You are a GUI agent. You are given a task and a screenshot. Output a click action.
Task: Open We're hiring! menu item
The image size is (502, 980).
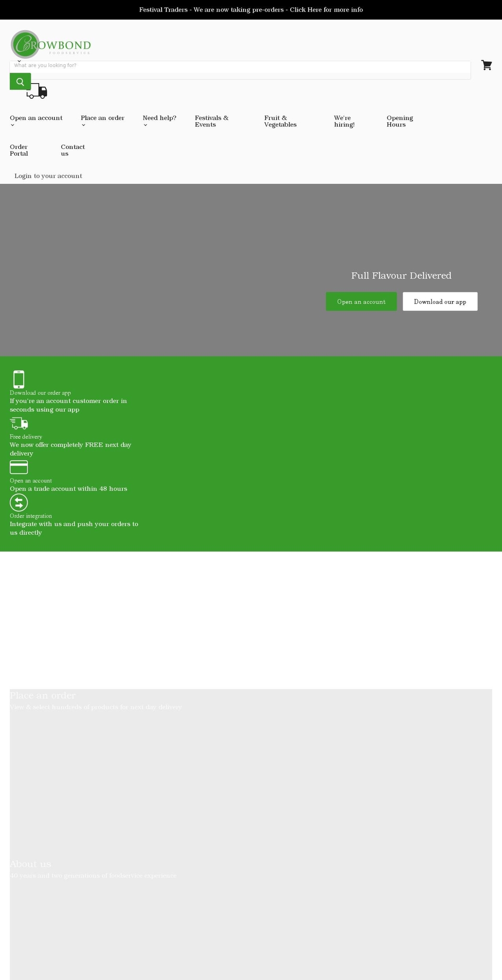pos(345,121)
